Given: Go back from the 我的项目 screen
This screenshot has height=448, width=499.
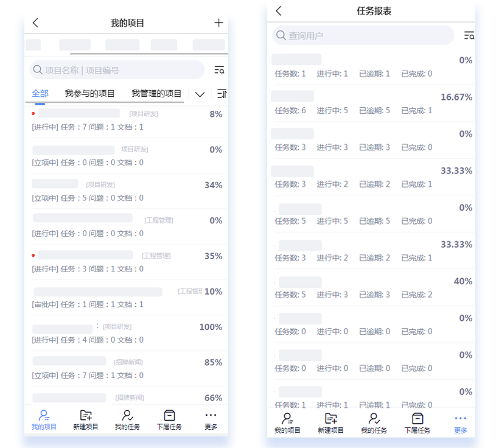Looking at the screenshot, I should pyautogui.click(x=36, y=23).
